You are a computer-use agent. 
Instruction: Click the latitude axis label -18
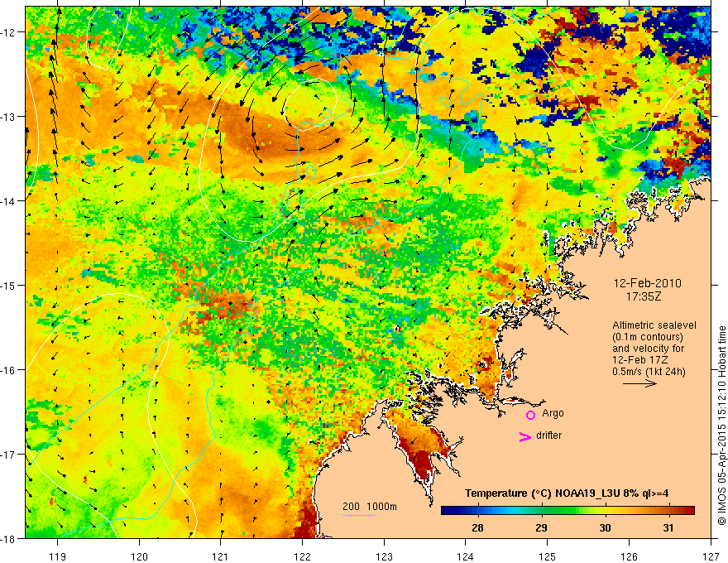pyautogui.click(x=8, y=539)
